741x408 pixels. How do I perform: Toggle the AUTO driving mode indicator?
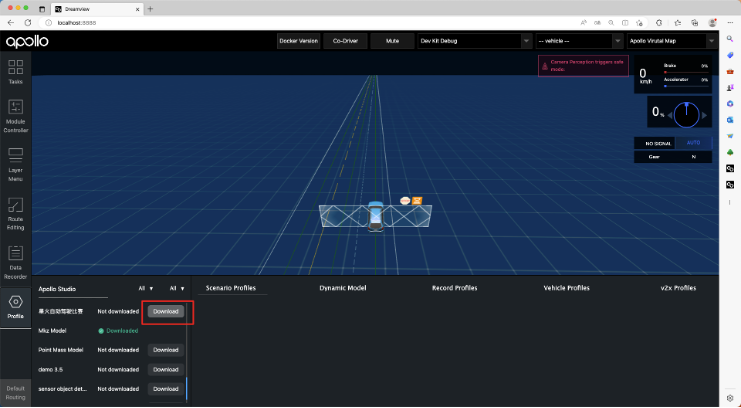pyautogui.click(x=693, y=143)
